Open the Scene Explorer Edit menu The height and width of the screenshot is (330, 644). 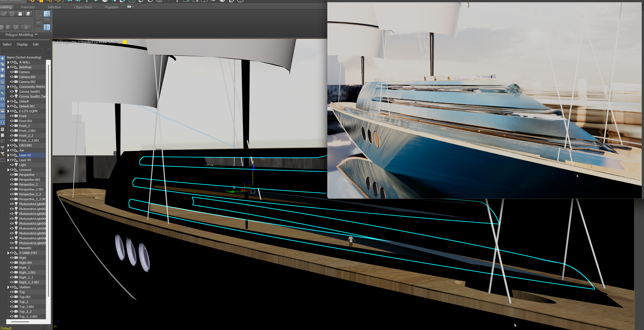pyautogui.click(x=36, y=44)
